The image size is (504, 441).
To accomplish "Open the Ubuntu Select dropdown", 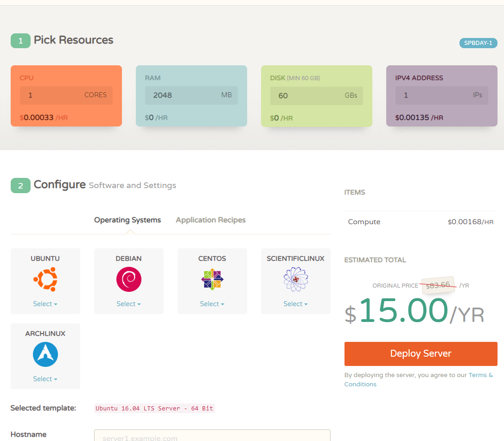I will tap(45, 304).
